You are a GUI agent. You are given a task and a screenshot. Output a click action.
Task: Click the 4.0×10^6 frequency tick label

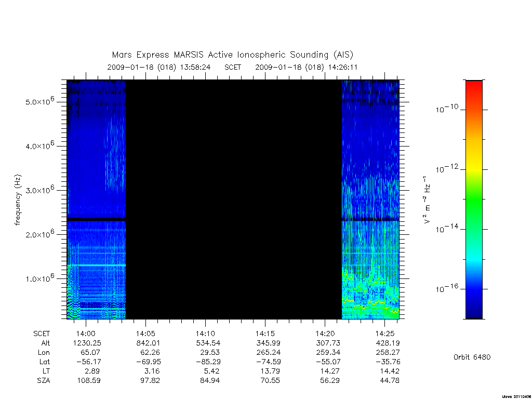coord(39,145)
